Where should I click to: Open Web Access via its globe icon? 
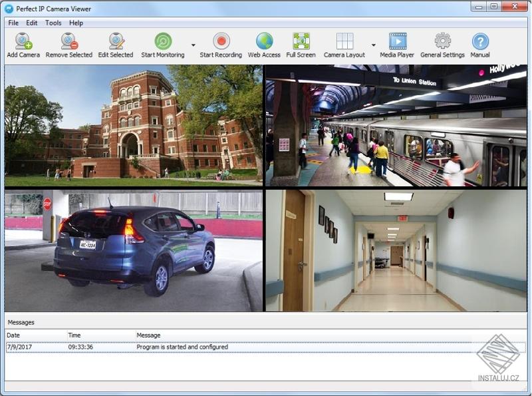point(264,42)
